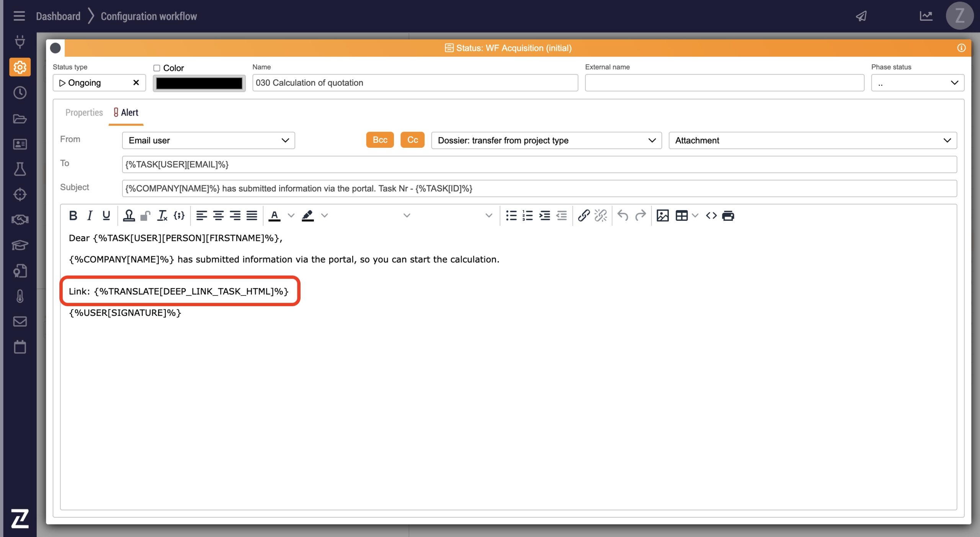
Task: Click the insert link icon
Action: point(583,215)
